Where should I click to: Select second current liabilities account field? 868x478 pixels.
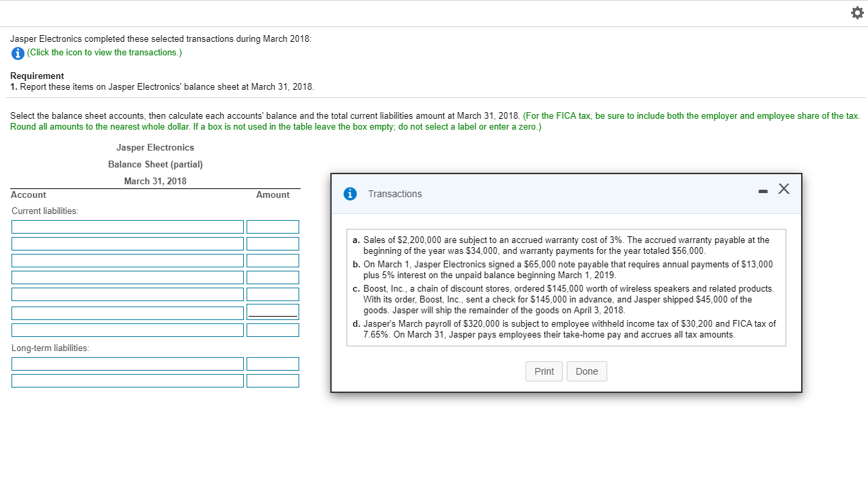(x=128, y=244)
